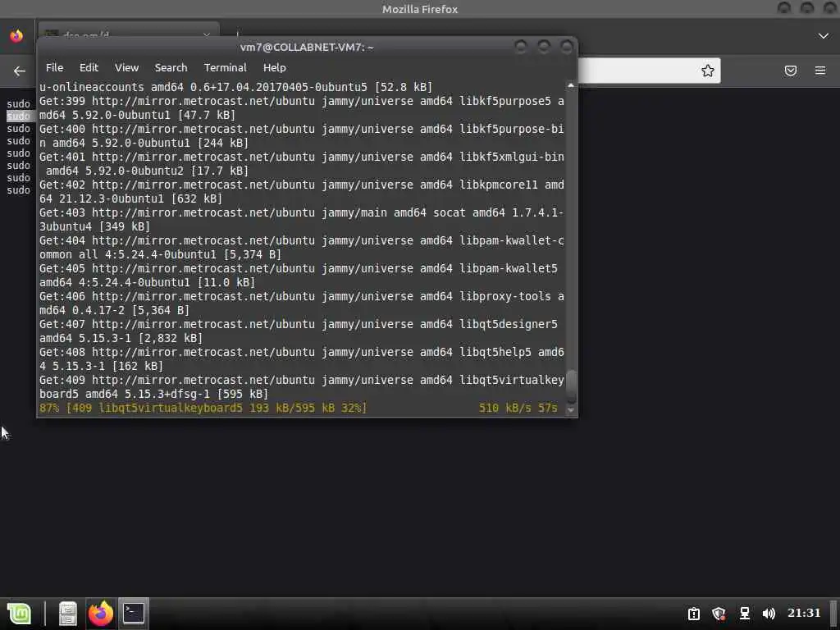The height and width of the screenshot is (630, 840).
Task: Click the Mozilla Firefox window title
Action: (x=420, y=9)
